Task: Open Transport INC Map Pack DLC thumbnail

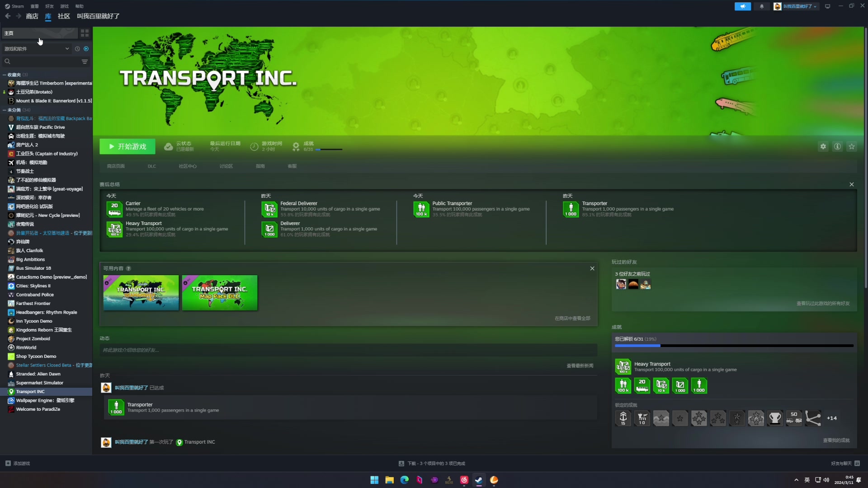Action: [220, 293]
